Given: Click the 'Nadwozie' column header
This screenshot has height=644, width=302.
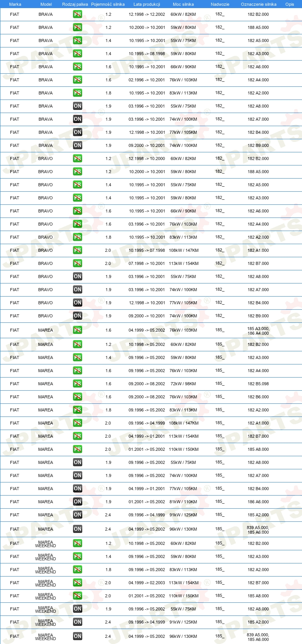Looking at the screenshot, I should [x=220, y=4].
